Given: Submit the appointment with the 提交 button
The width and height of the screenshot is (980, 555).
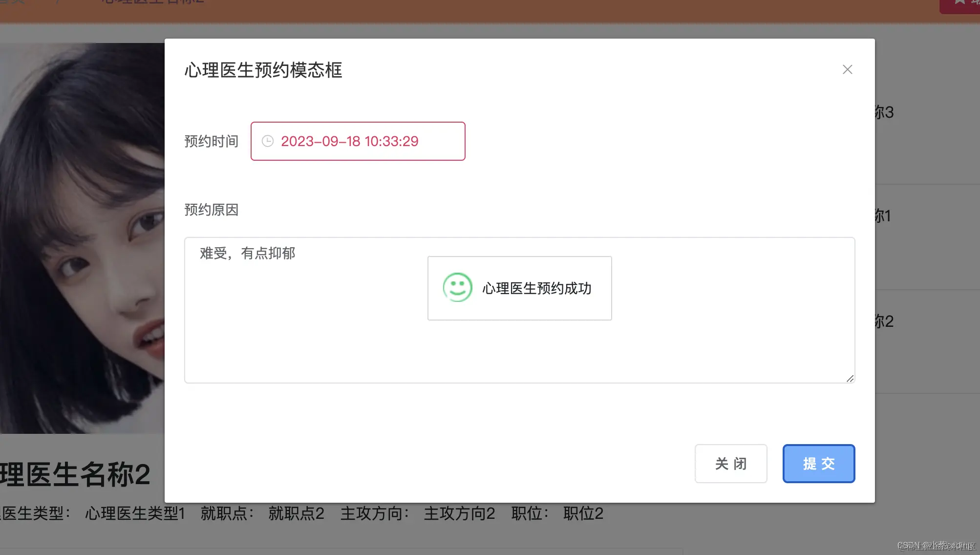Looking at the screenshot, I should [818, 464].
